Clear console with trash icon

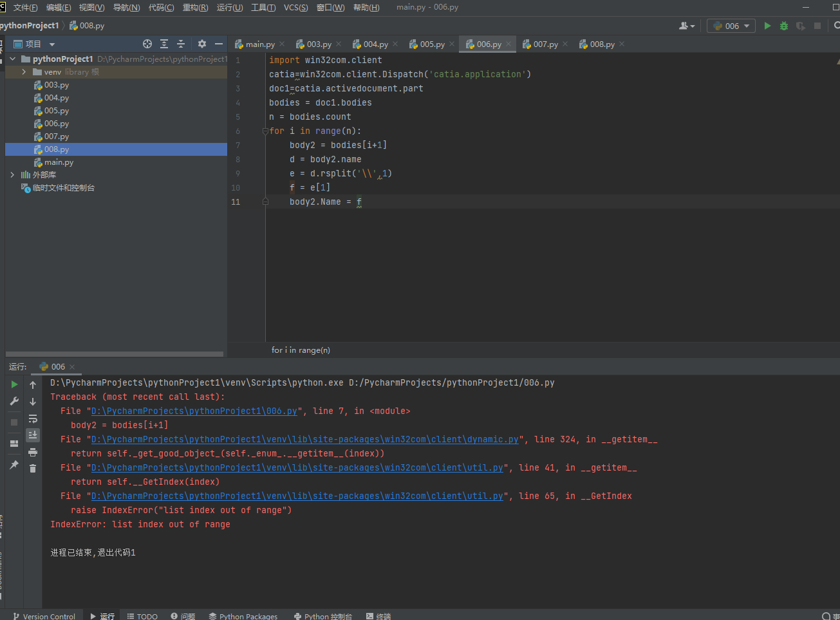pos(33,469)
